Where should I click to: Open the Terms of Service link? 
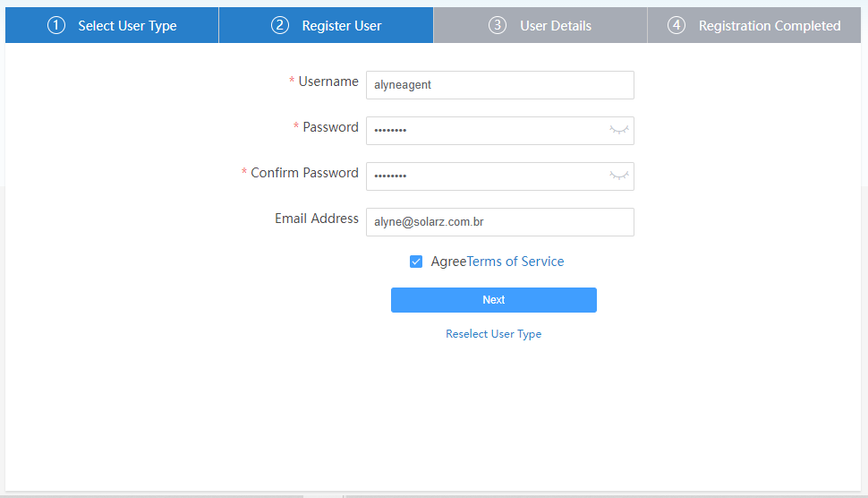point(515,262)
